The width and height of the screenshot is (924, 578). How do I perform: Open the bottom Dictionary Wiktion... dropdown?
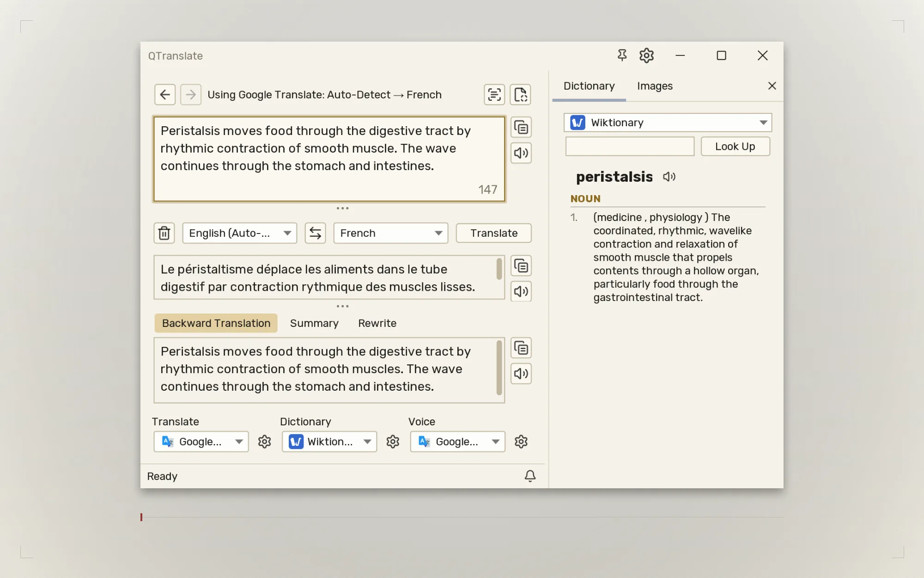tap(329, 442)
